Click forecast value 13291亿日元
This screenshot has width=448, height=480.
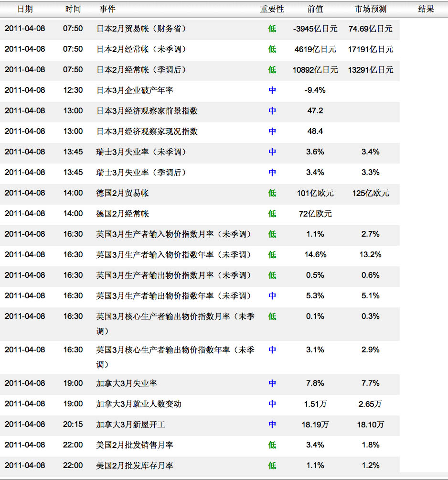[370, 70]
